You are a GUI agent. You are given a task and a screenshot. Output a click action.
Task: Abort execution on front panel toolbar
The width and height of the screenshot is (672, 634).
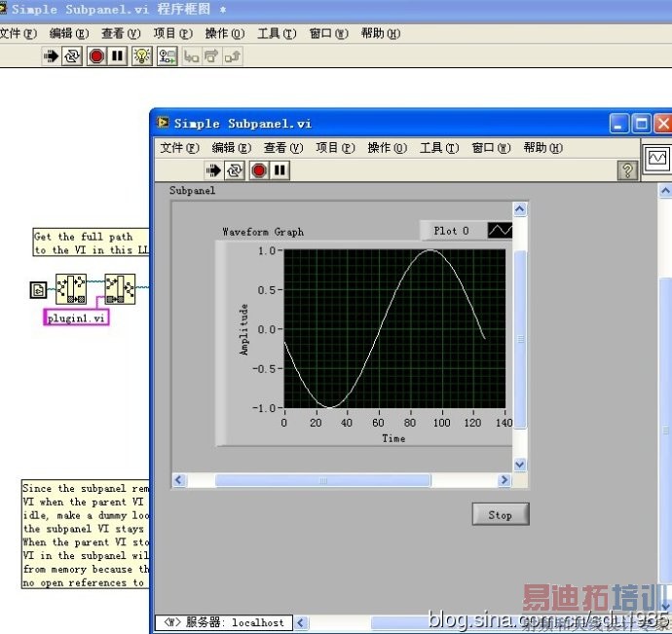click(259, 170)
